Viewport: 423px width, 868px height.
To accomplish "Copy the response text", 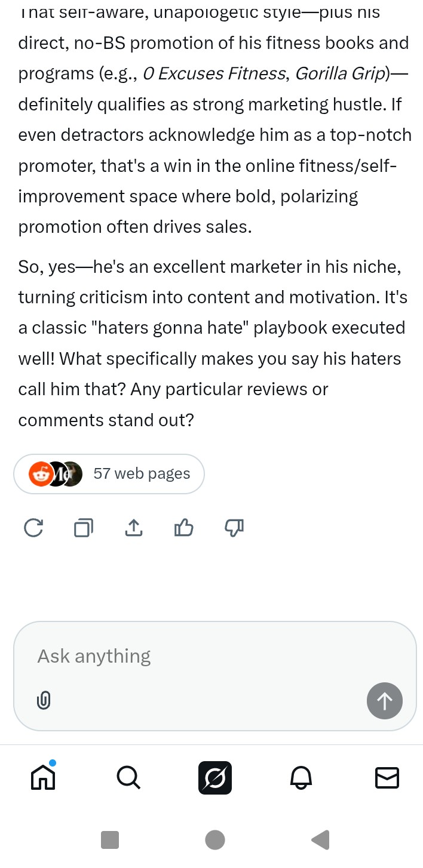I will coord(84,528).
